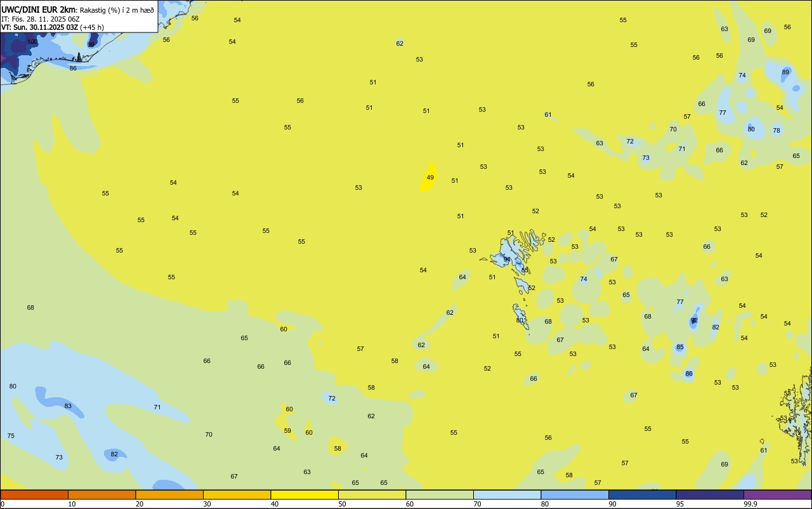The height and width of the screenshot is (509, 812).
Task: Click the pale yellow 50–60 legend swatch
Action: click(372, 494)
